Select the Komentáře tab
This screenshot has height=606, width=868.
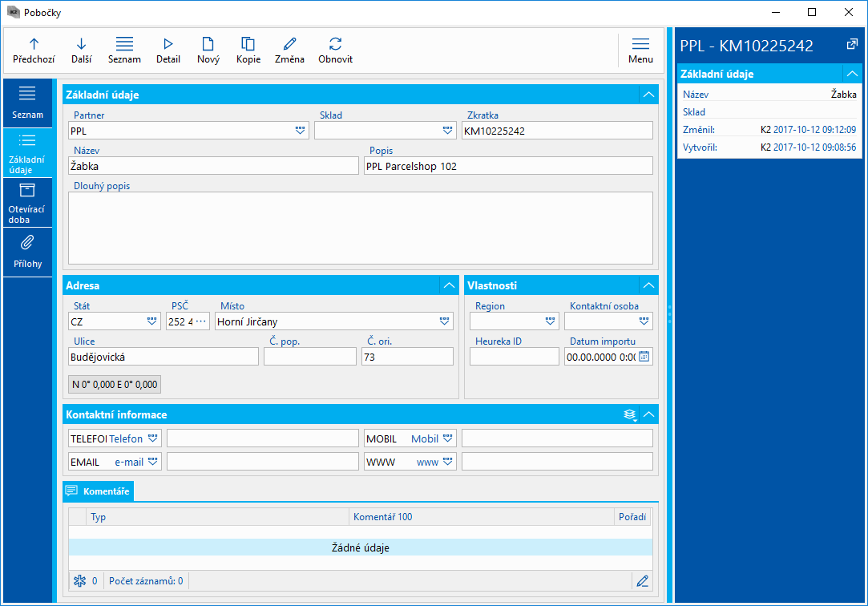click(99, 491)
